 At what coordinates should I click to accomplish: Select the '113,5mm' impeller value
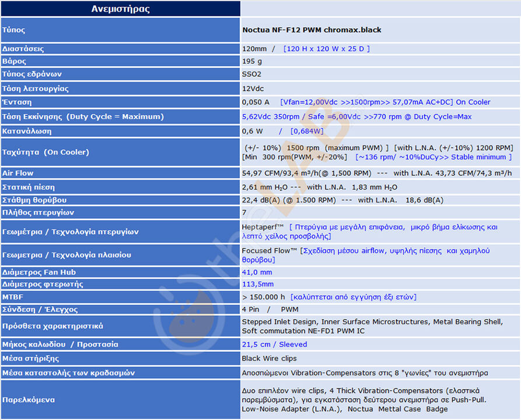pyautogui.click(x=258, y=285)
